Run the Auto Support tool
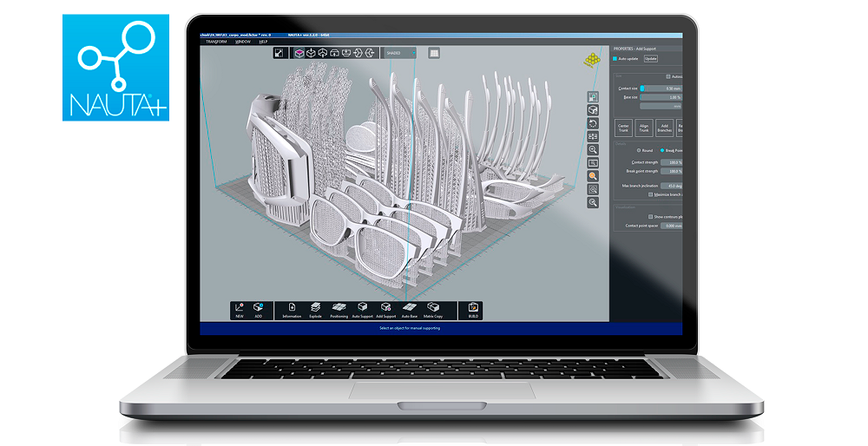 point(363,311)
